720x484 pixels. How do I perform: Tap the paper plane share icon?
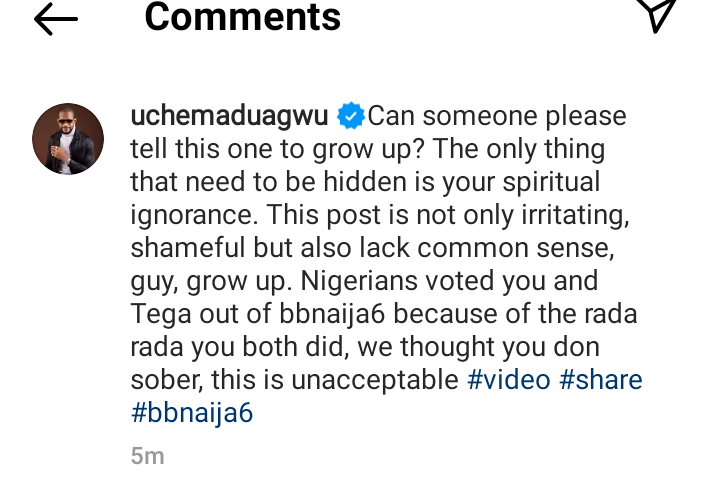(659, 14)
